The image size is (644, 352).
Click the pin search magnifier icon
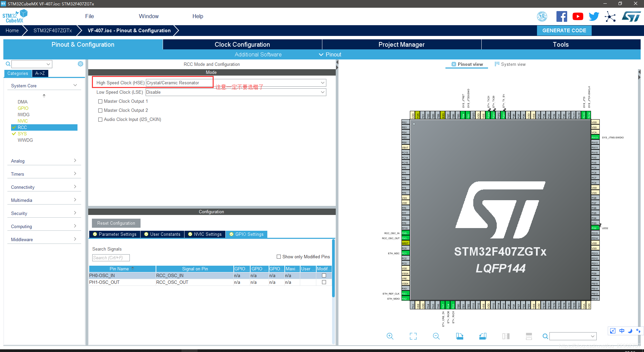click(x=545, y=336)
